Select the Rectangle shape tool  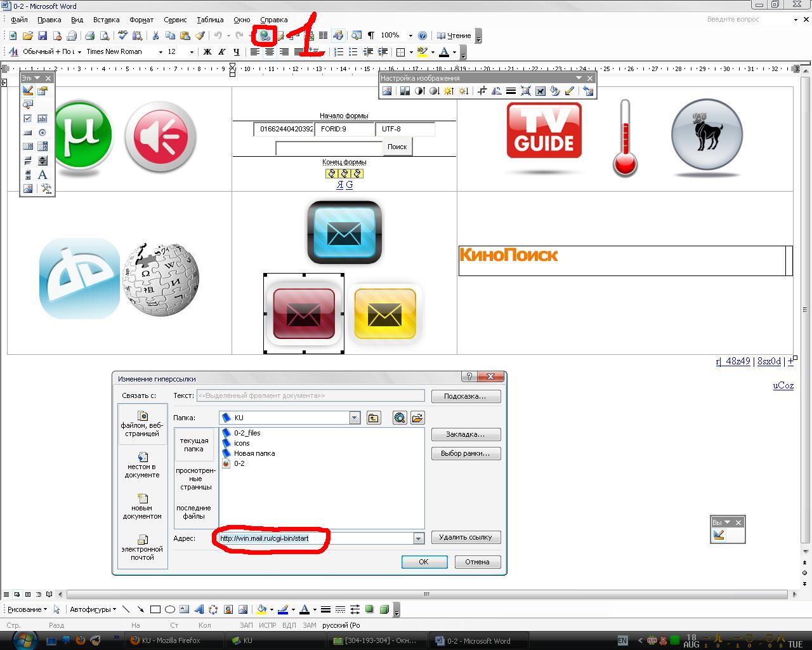point(155,609)
